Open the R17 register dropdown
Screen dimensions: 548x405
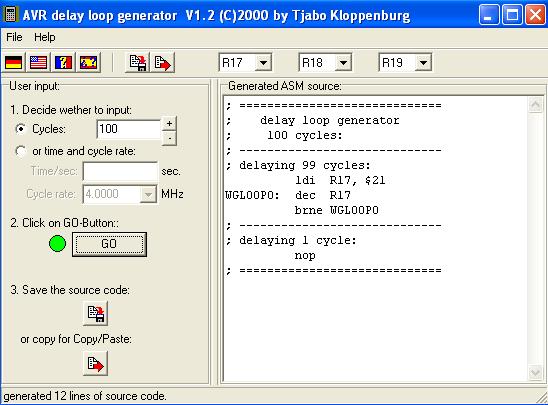pyautogui.click(x=263, y=63)
